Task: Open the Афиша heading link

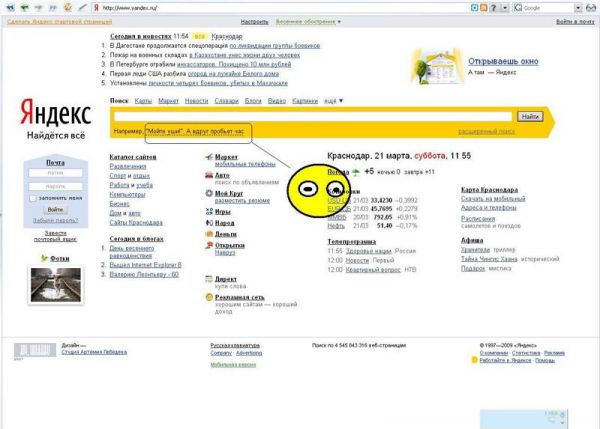Action: [472, 240]
